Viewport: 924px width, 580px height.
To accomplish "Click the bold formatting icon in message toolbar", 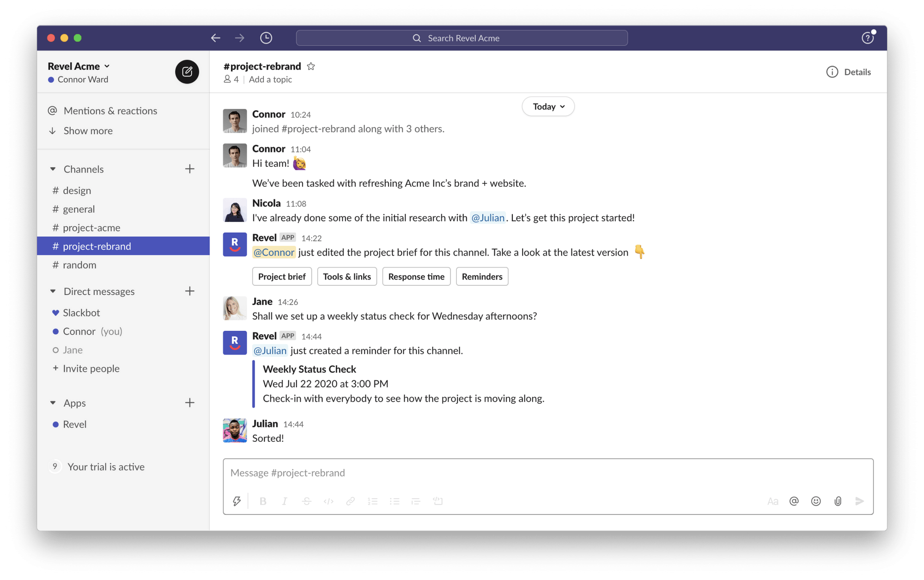I will tap(263, 501).
